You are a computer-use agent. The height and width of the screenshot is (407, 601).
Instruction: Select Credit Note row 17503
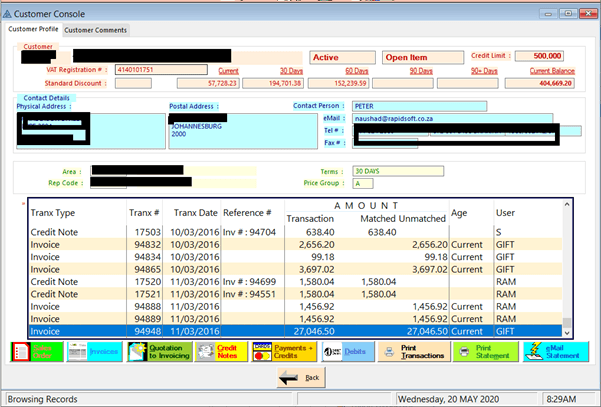[296, 232]
